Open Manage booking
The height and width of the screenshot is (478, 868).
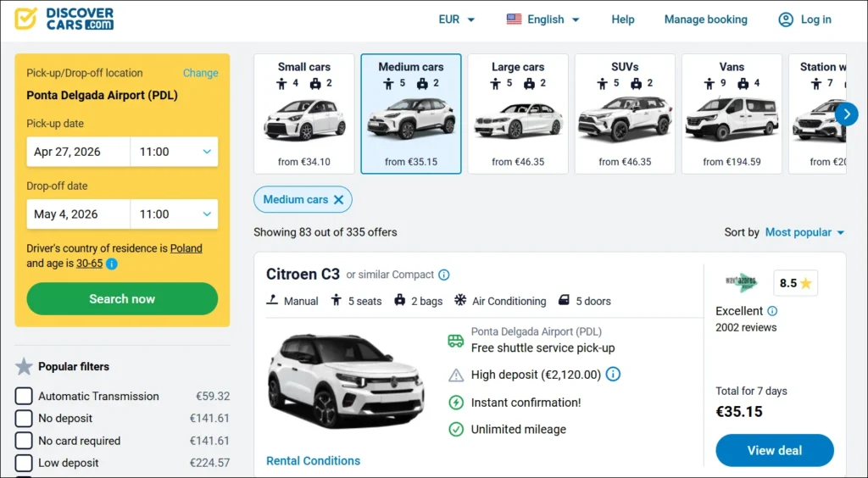point(705,19)
